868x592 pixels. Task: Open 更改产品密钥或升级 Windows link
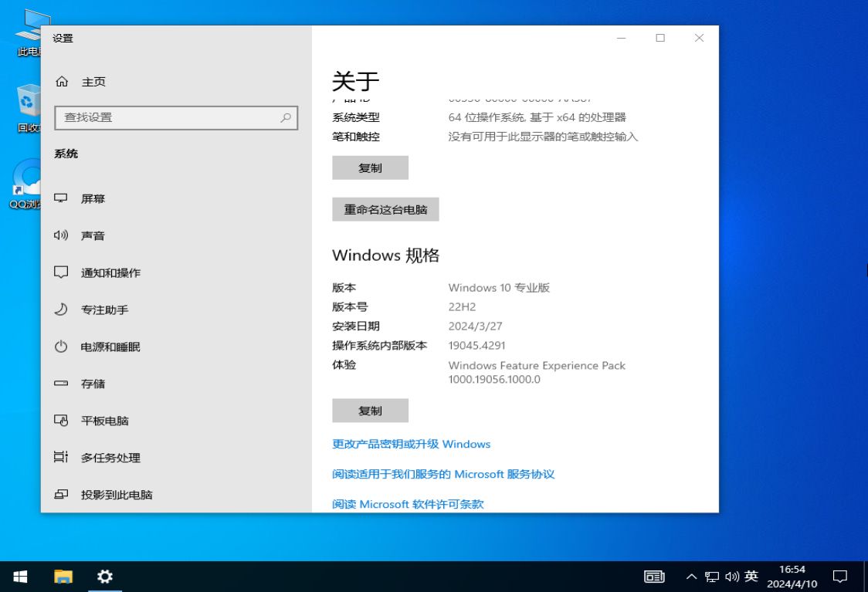(x=411, y=444)
